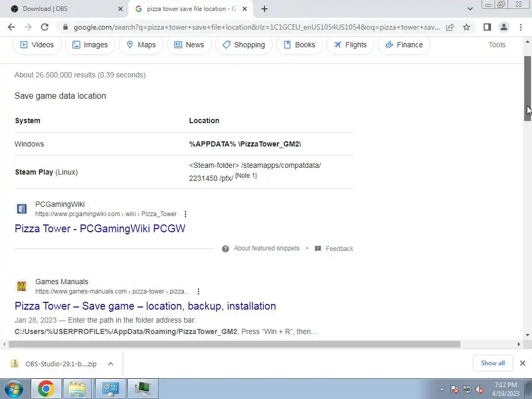Click the scroll down arrow of the page
The image size is (532, 399).
pos(528,335)
